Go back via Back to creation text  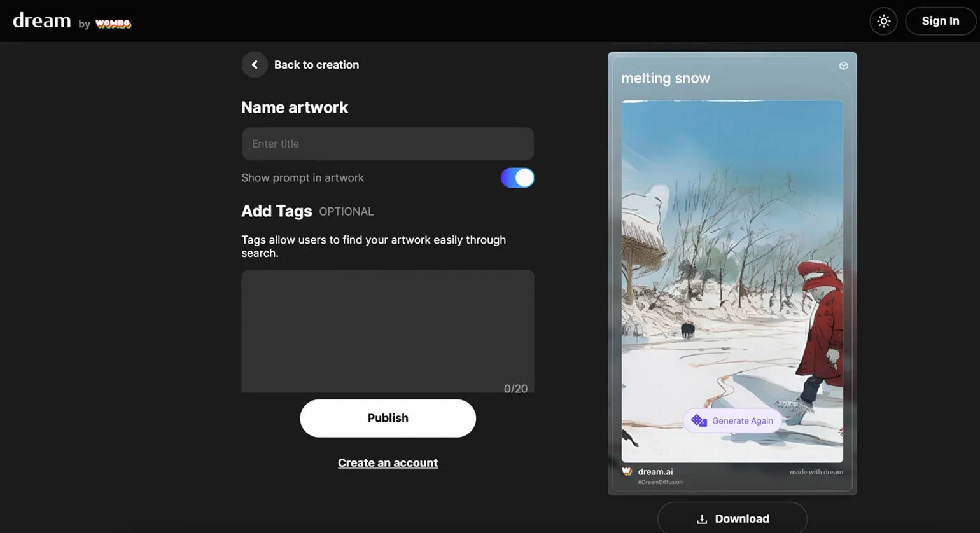[316, 65]
